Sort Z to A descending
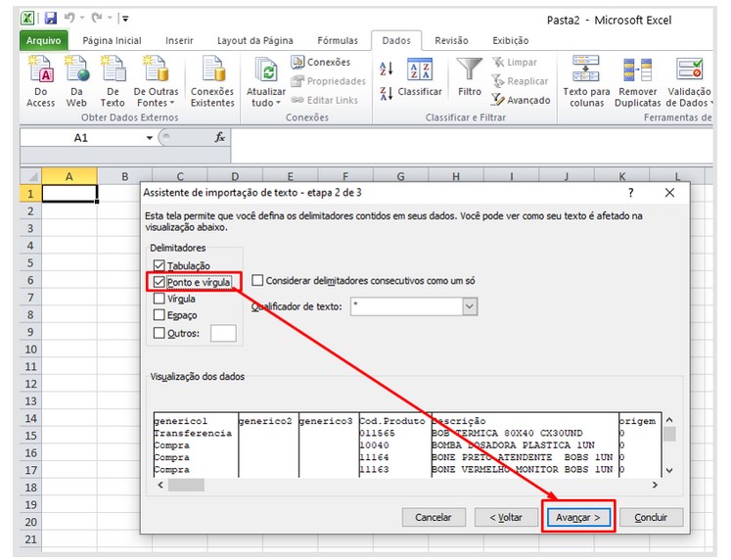This screenshot has width=731, height=560. tap(386, 93)
